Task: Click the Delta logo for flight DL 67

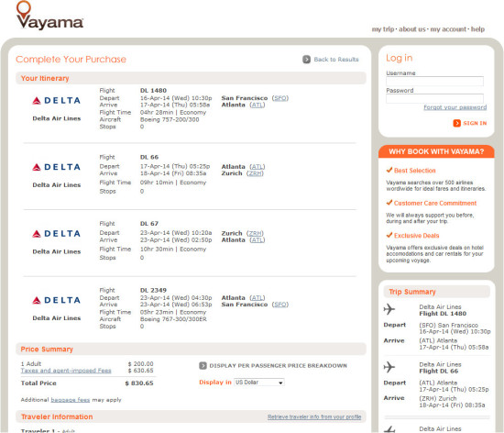Action: click(56, 234)
